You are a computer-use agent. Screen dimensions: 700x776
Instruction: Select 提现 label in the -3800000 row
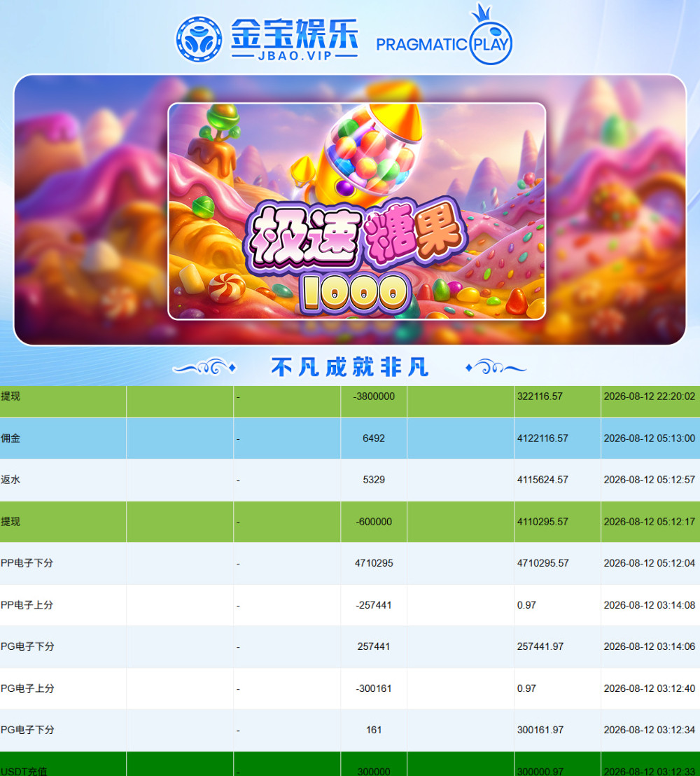10,396
